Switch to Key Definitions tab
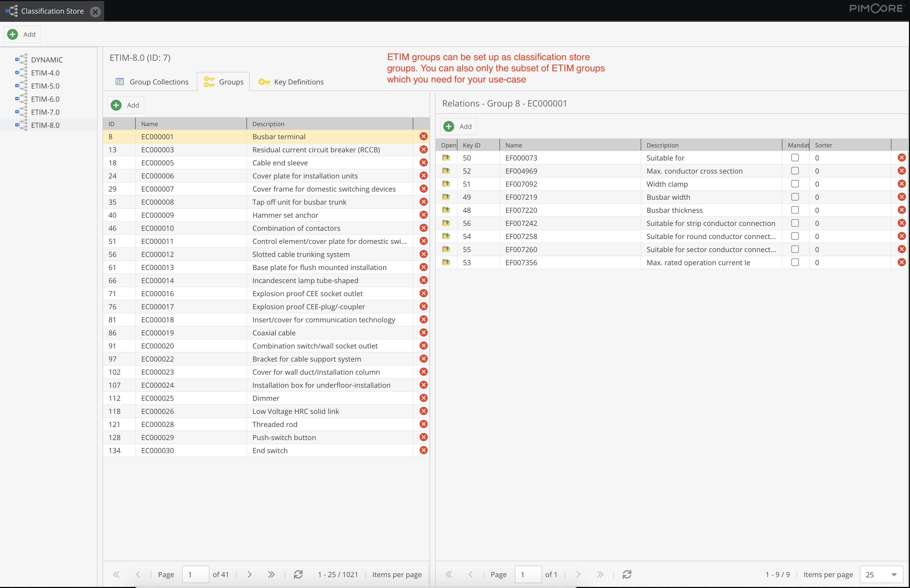Image resolution: width=910 pixels, height=588 pixels. [x=291, y=82]
